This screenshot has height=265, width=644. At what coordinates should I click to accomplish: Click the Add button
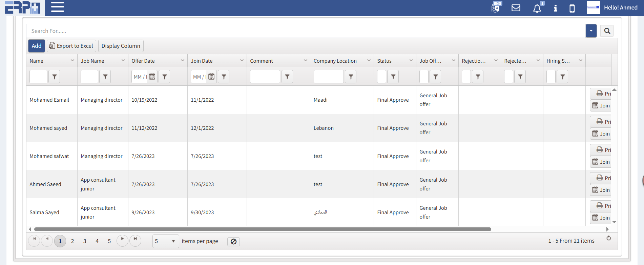(x=37, y=46)
